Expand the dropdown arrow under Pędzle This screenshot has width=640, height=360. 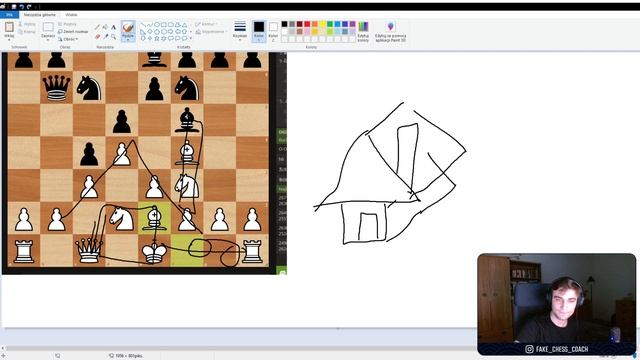click(x=128, y=40)
